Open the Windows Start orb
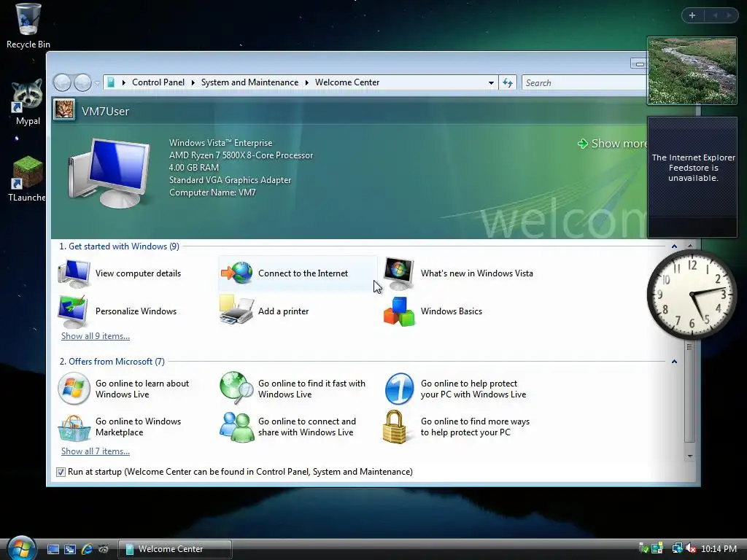The image size is (747, 560). click(x=22, y=548)
